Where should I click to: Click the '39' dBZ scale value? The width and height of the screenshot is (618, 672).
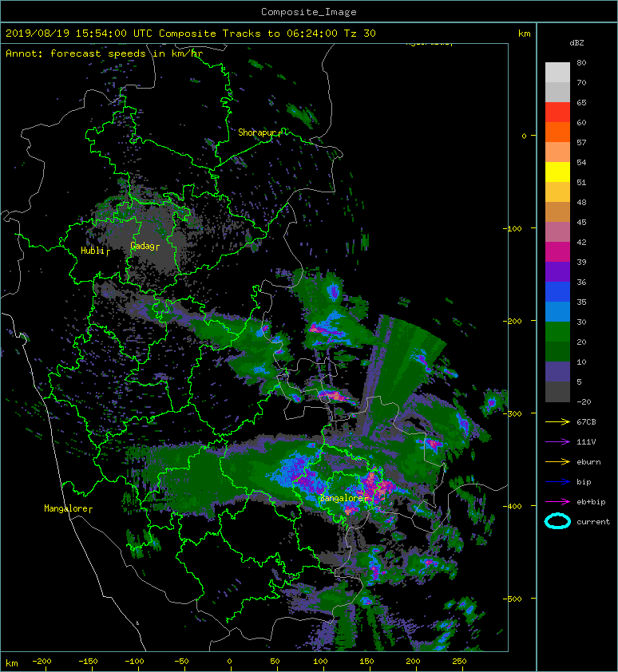pyautogui.click(x=581, y=262)
